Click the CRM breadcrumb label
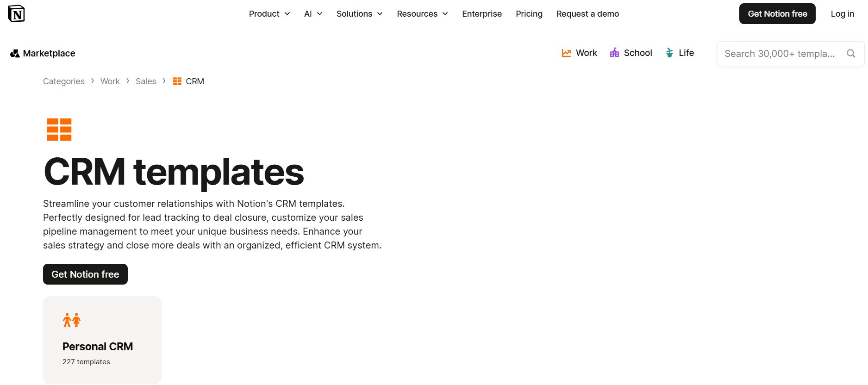Image resolution: width=868 pixels, height=385 pixels. (x=195, y=81)
